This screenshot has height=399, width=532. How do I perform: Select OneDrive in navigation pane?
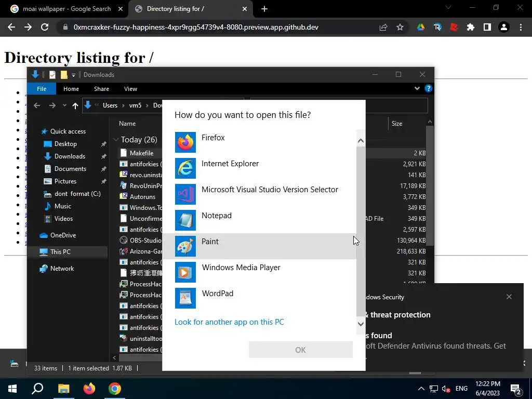pyautogui.click(x=63, y=235)
